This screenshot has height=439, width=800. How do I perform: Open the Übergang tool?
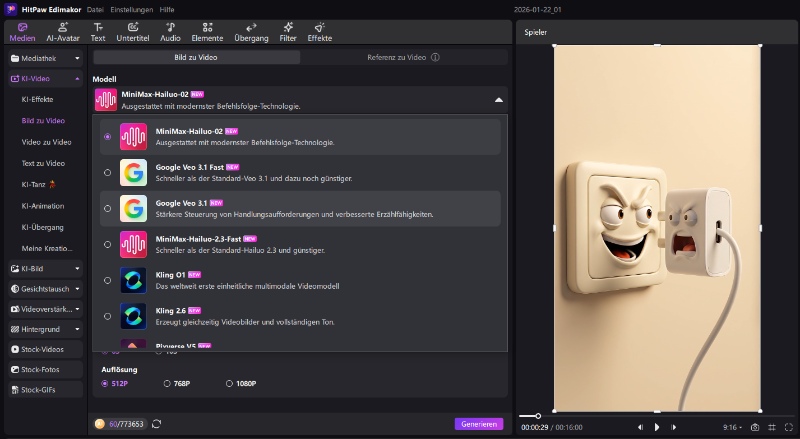[251, 32]
